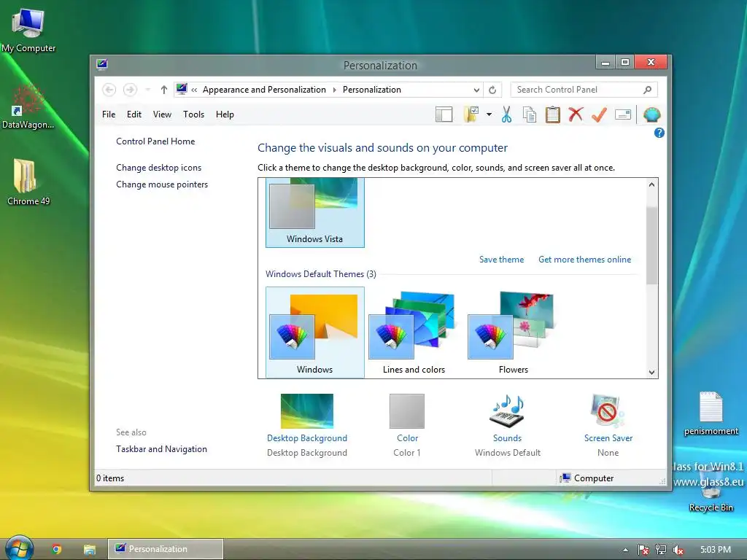
Task: Select the Windows Vista theme
Action: (x=315, y=212)
